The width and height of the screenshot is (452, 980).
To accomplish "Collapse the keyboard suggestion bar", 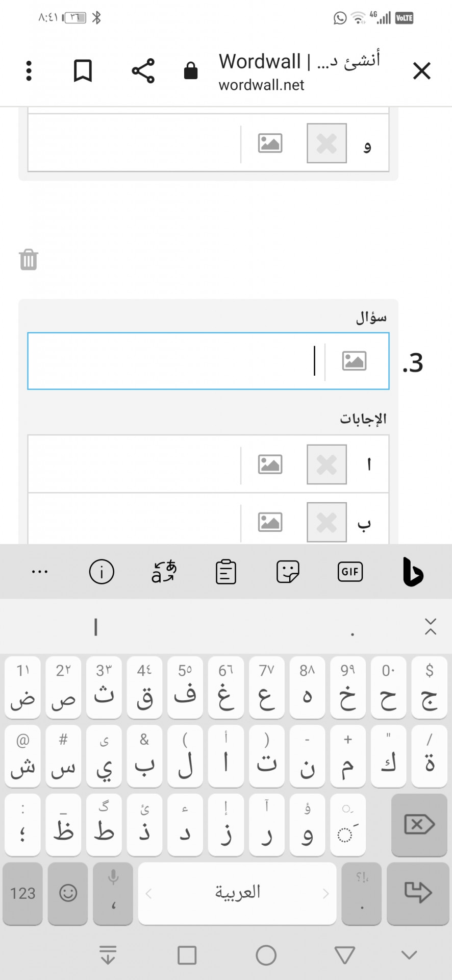I will tap(430, 626).
